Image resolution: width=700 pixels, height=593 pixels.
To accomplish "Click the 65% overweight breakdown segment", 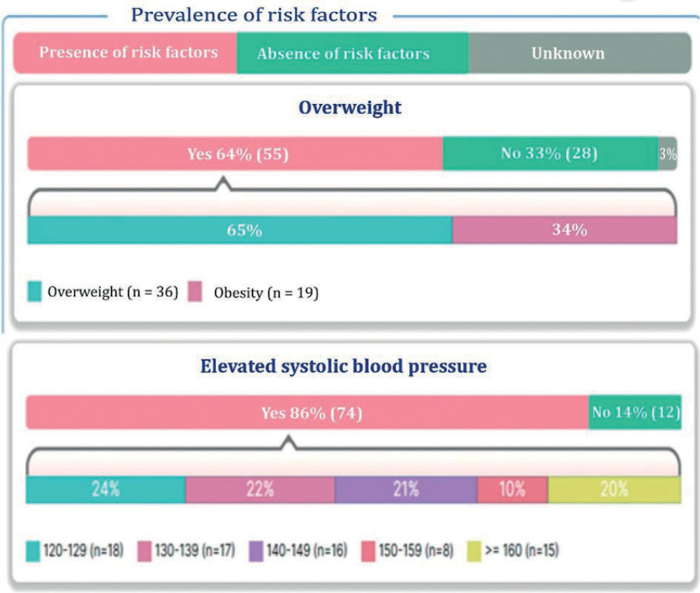I will click(240, 230).
